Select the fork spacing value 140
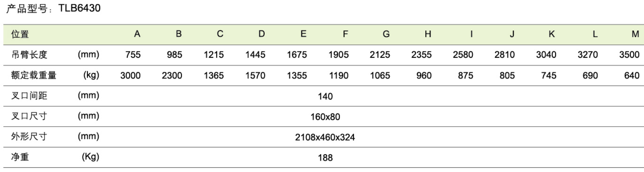Image resolution: width=644 pixels, height=172 pixels. pos(325,96)
